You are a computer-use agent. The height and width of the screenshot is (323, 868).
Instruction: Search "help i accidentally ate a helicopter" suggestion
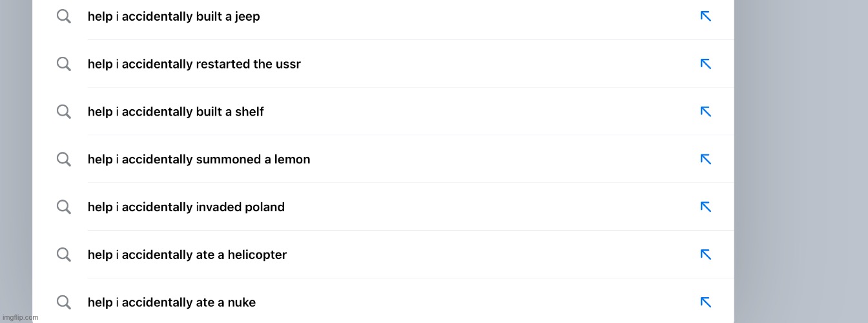point(383,255)
